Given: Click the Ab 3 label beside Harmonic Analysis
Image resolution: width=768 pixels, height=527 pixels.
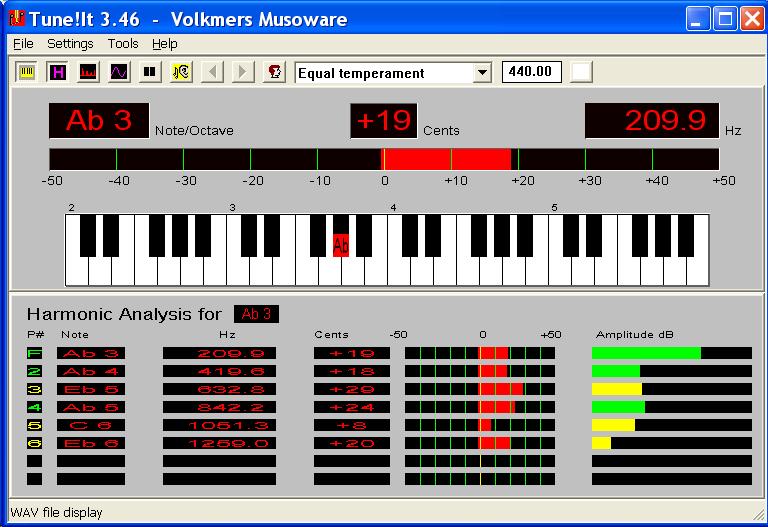Looking at the screenshot, I should (256, 314).
